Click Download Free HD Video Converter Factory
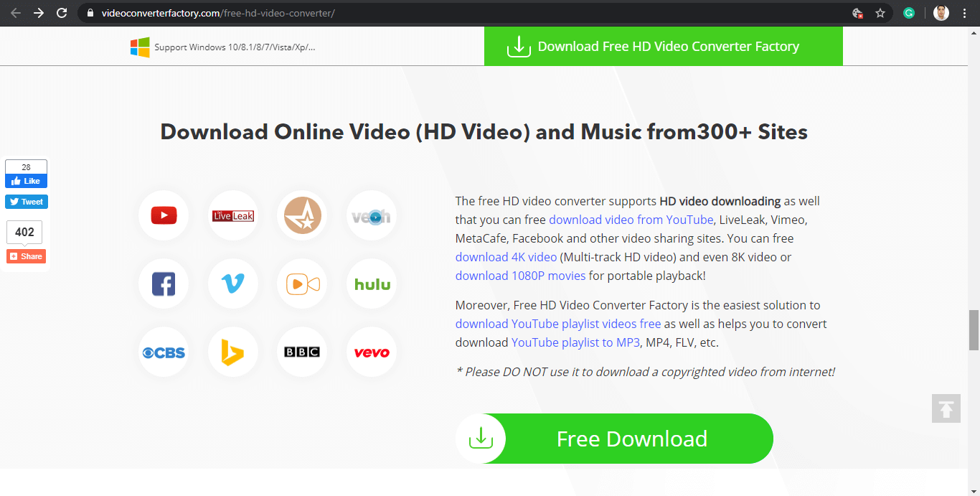The image size is (980, 496). point(663,47)
